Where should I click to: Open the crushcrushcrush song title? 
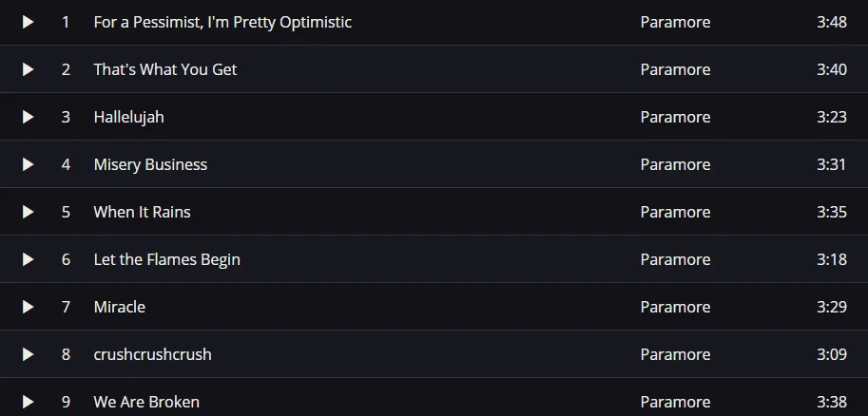pos(153,354)
